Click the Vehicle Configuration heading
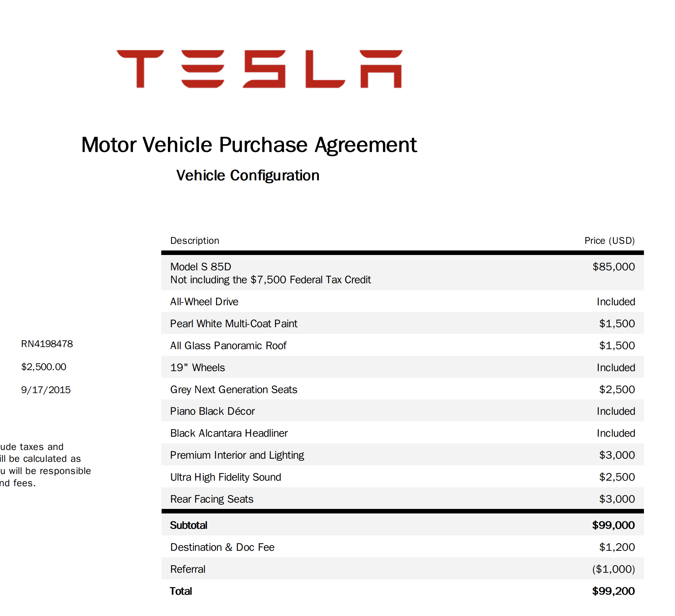675x616 pixels. 248,175
